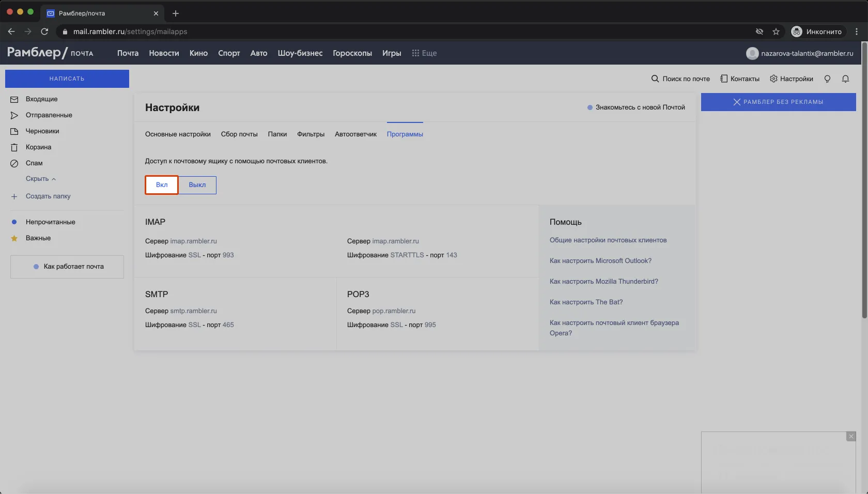Image resolution: width=868 pixels, height=494 pixels.
Task: Close the Рамблер/почта browser tab
Action: [156, 13]
